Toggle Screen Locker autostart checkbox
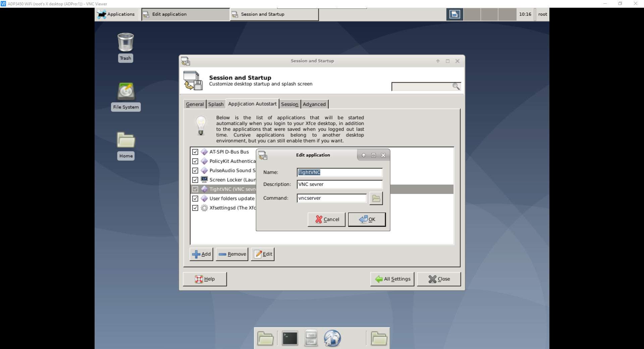644x349 pixels. click(195, 180)
